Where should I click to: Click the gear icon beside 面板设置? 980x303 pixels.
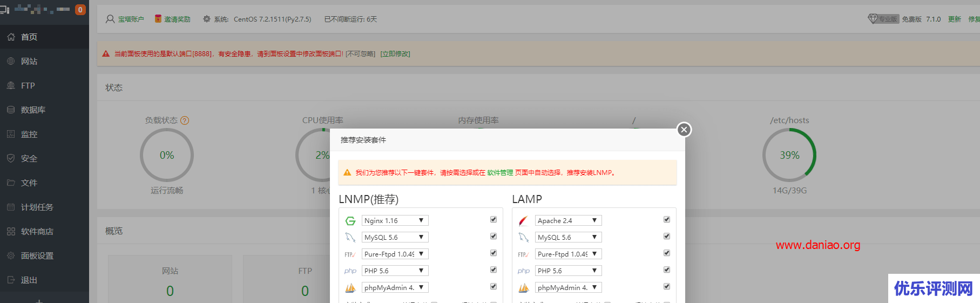pyautogui.click(x=11, y=255)
